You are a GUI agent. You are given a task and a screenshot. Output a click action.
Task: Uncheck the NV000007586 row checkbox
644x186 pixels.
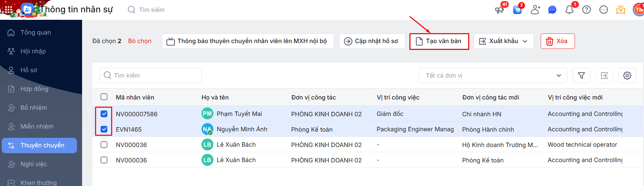(x=104, y=114)
